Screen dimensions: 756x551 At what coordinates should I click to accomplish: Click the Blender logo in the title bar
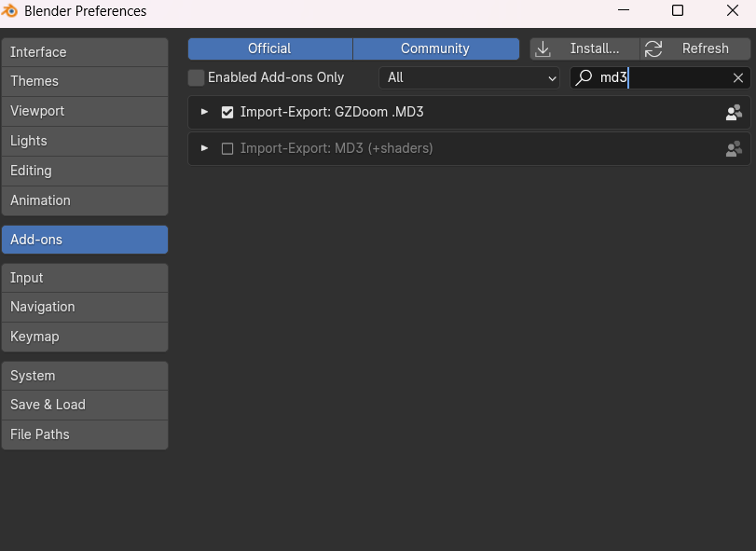9,10
